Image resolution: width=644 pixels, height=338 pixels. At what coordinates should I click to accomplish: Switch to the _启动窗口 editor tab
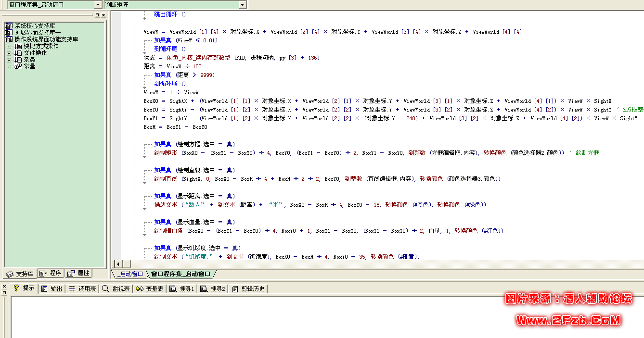131,274
